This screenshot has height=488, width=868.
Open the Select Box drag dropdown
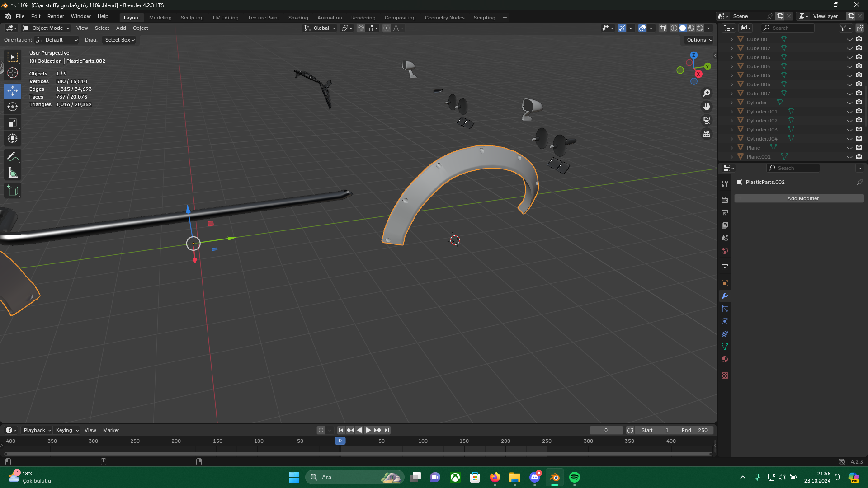point(119,40)
